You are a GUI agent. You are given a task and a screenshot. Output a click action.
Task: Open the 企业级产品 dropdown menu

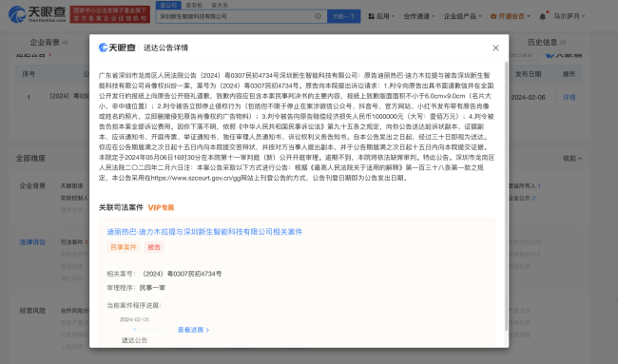[x=462, y=16]
